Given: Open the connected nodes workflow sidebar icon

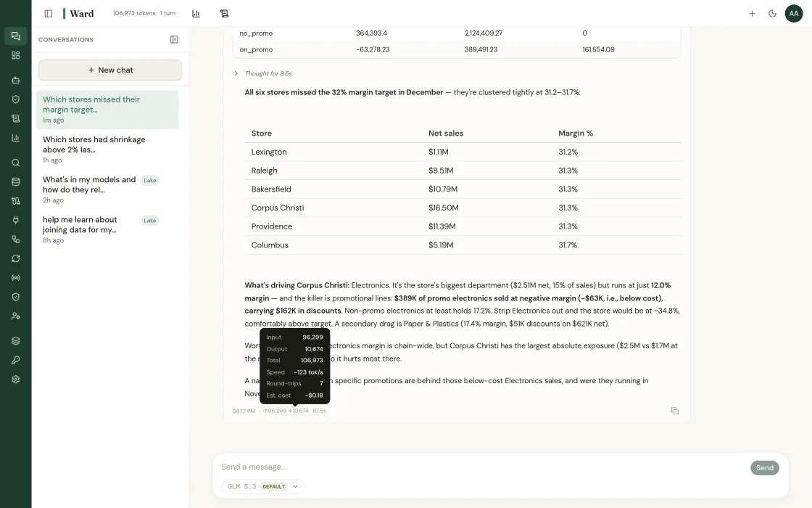Looking at the screenshot, I should click(x=15, y=239).
